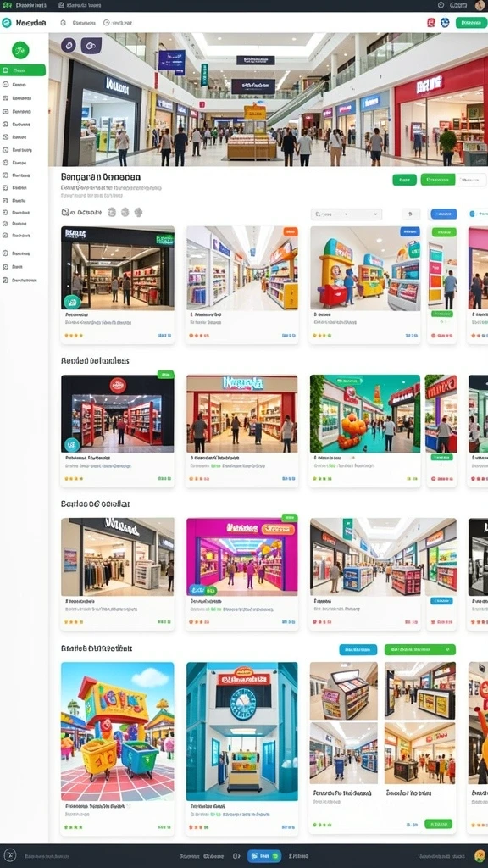Click the green circular logo in header

pos(7,23)
